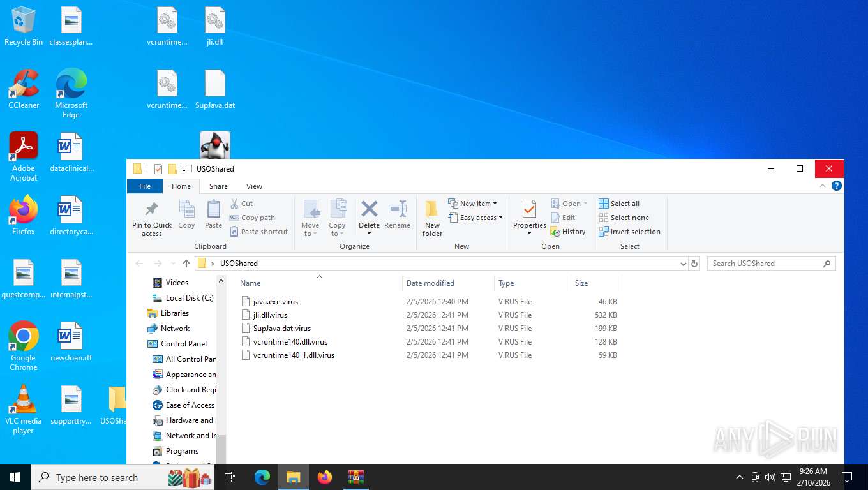Create a New folder from ribbon
The image size is (868, 490).
click(432, 217)
